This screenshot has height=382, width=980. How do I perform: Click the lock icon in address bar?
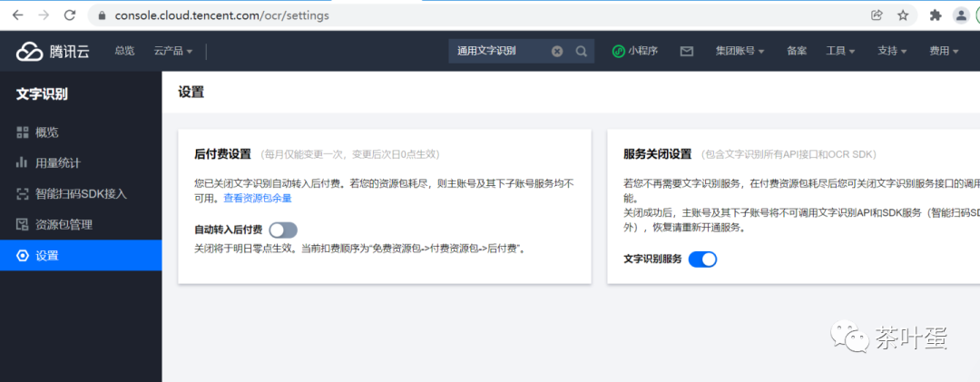point(102,15)
